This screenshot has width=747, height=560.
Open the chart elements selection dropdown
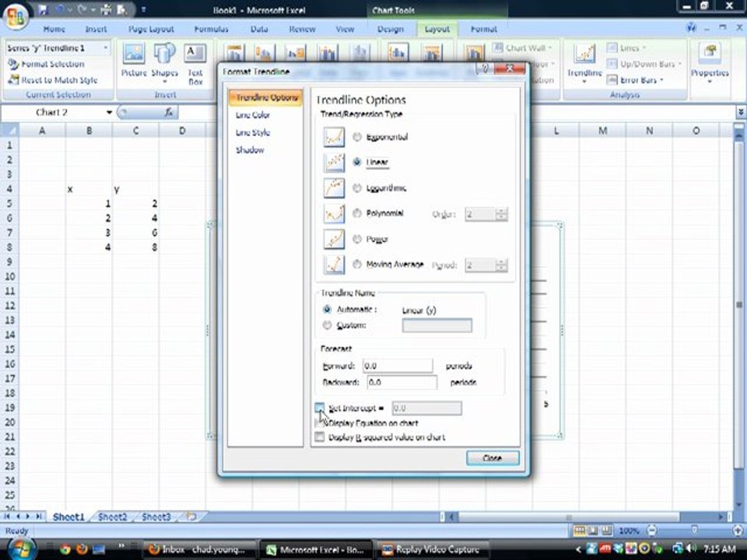tap(105, 48)
